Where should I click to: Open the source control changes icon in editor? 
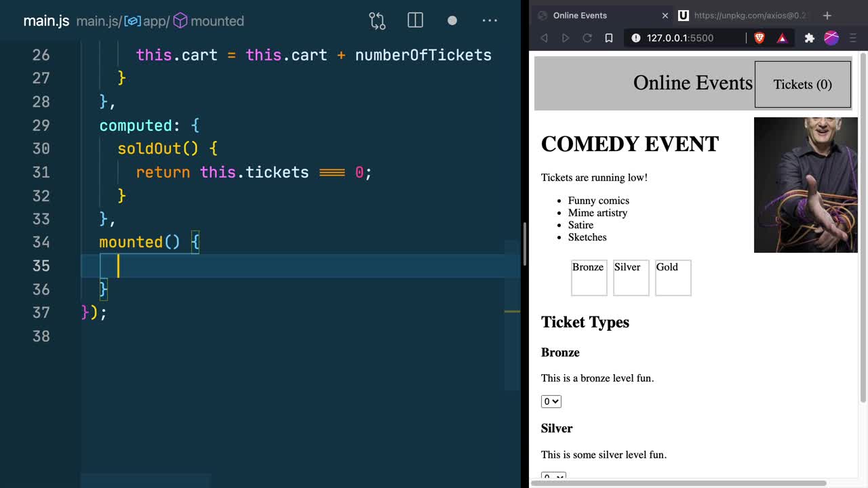coord(377,21)
